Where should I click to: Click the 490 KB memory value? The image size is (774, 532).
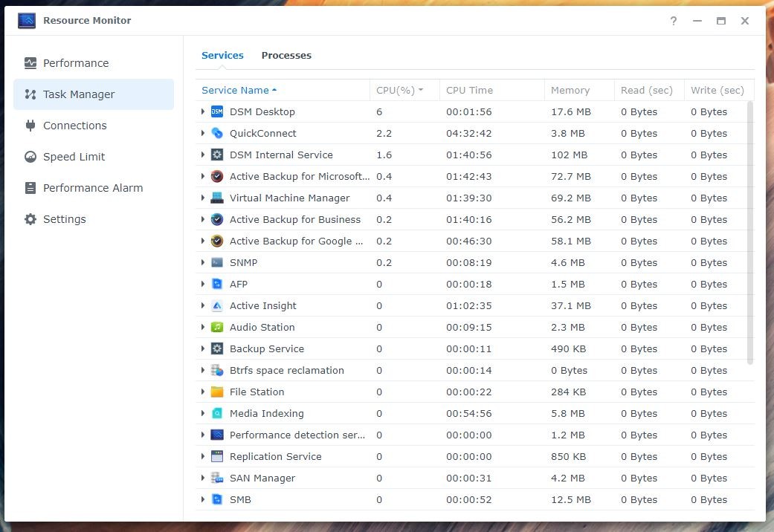(x=569, y=349)
